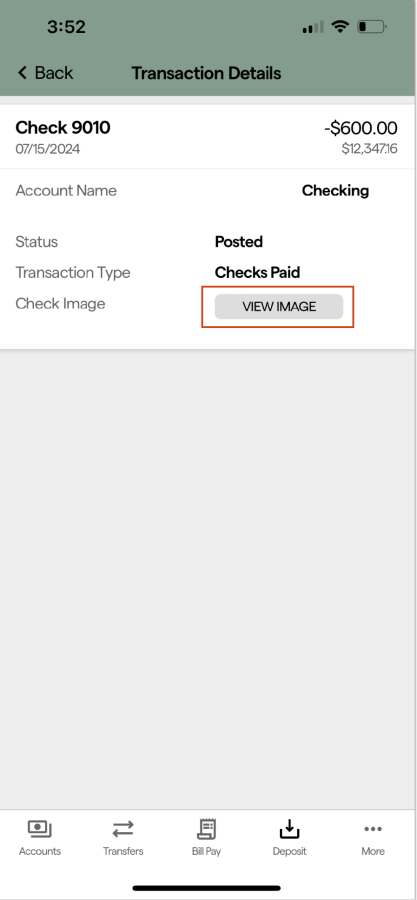Select the Checking account name value
Image resolution: width=417 pixels, height=900 pixels.
[x=336, y=191]
